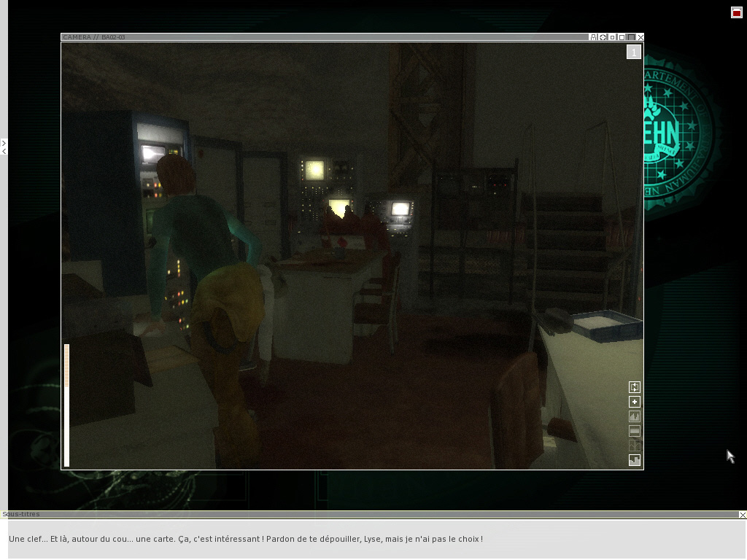
Task: Click the swap arrows icon in camera view
Action: coord(635,386)
